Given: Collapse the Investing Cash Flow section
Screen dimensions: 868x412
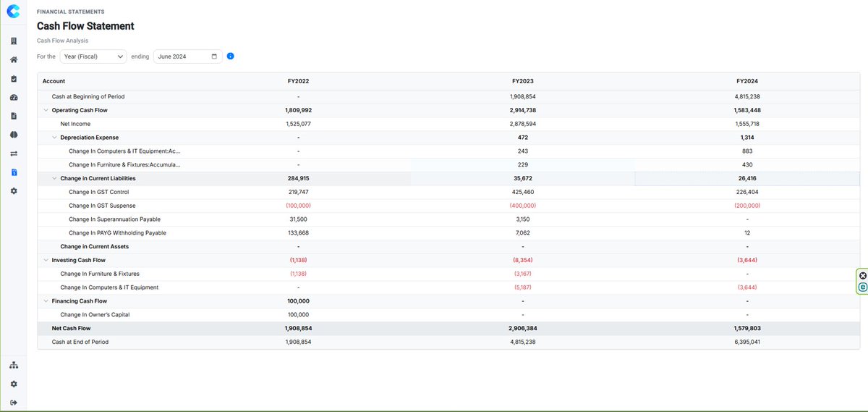Looking at the screenshot, I should coord(46,260).
